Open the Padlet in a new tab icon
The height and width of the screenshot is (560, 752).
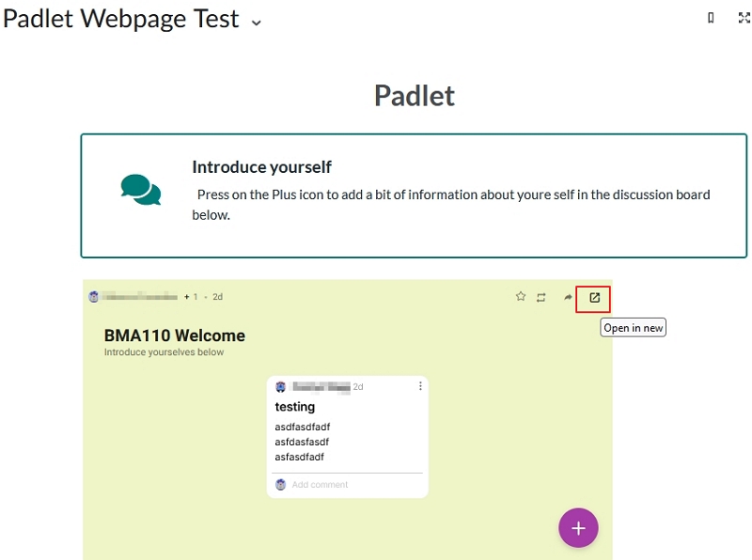tap(594, 298)
